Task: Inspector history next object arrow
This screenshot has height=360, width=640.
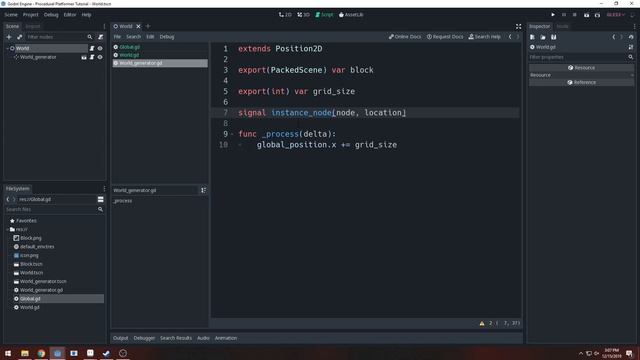Action: coord(622,37)
